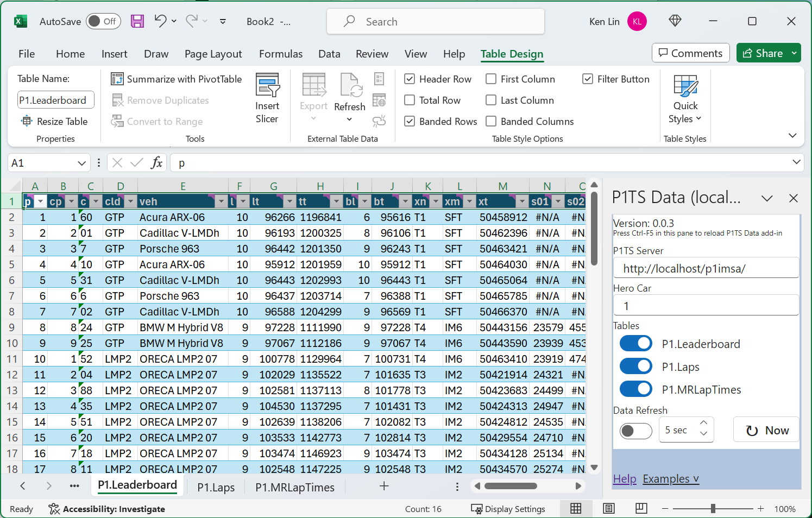Click the Comments button

point(691,53)
